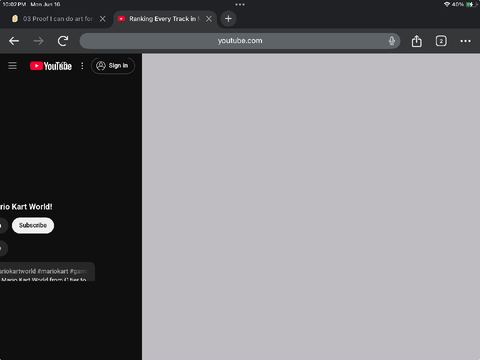The image size is (480, 360).
Task: Go back to the previous page
Action: tap(14, 41)
